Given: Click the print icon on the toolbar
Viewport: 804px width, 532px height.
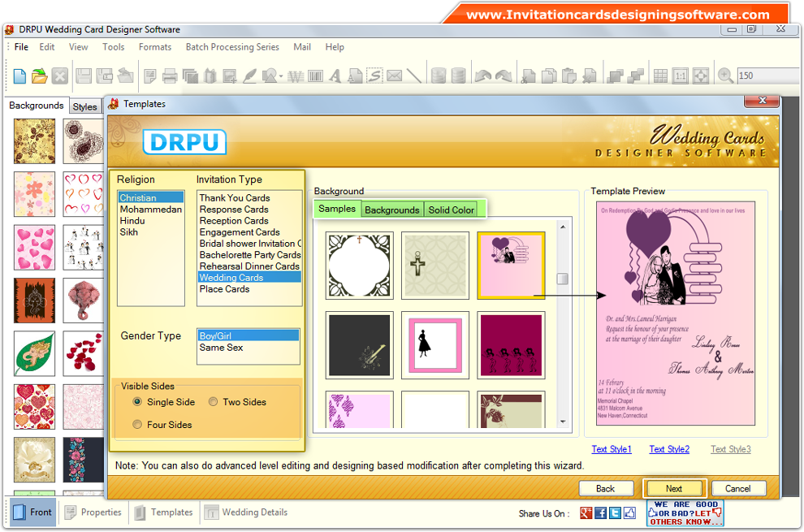Looking at the screenshot, I should (170, 76).
